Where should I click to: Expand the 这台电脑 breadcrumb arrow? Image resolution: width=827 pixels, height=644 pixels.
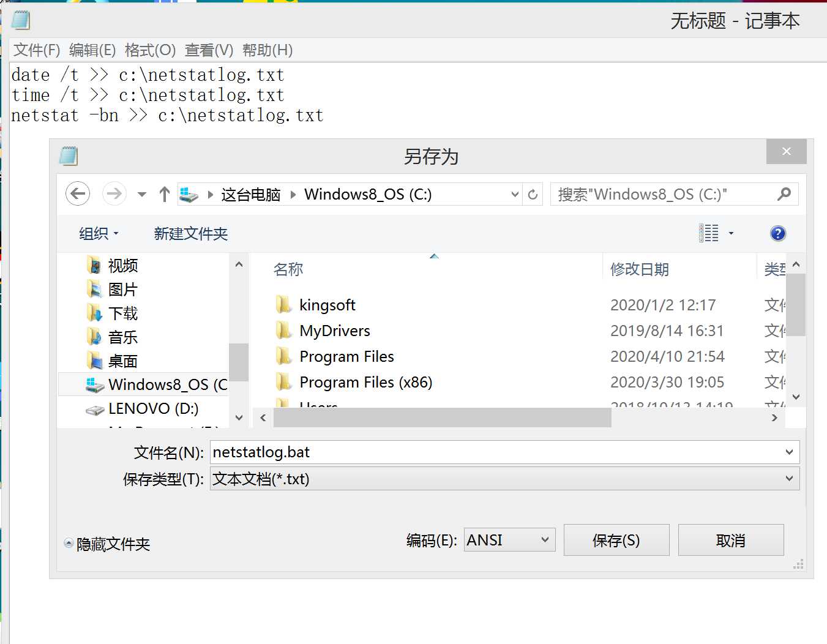point(211,195)
